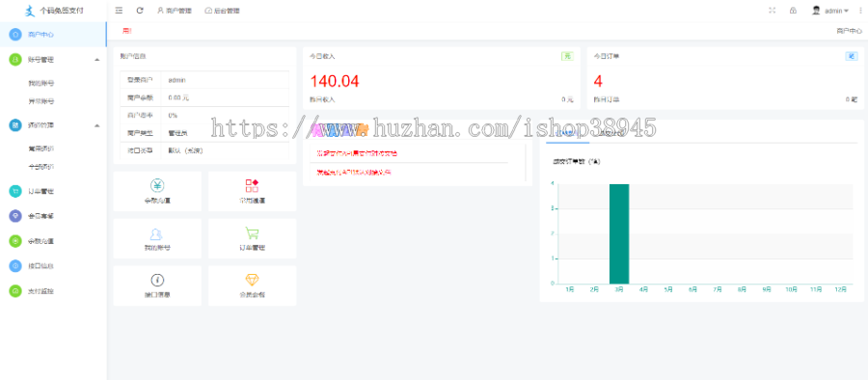Screen dimensions: 868x380
Task: Click the 6月 axis label
Action: pos(692,289)
